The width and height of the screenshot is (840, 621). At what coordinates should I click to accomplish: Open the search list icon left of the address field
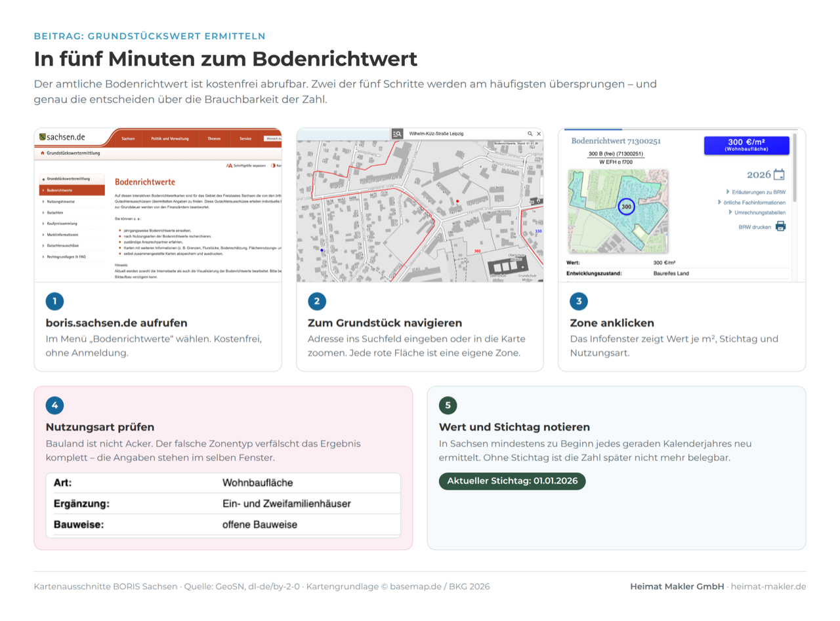tap(397, 134)
